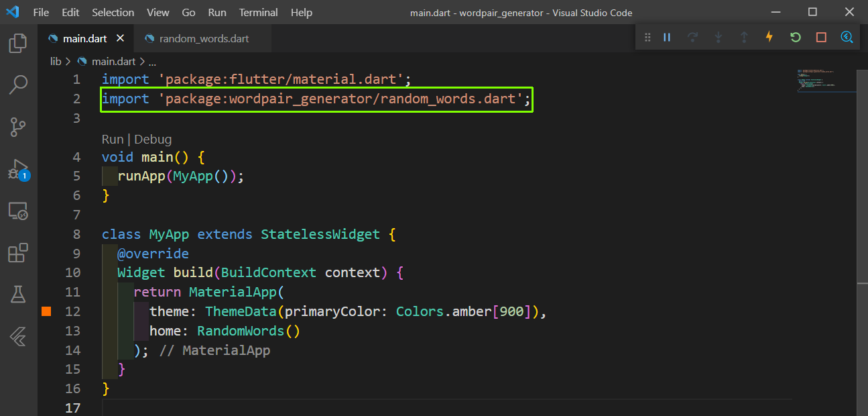Open the Run and Debug view
868x416 pixels.
tap(18, 169)
